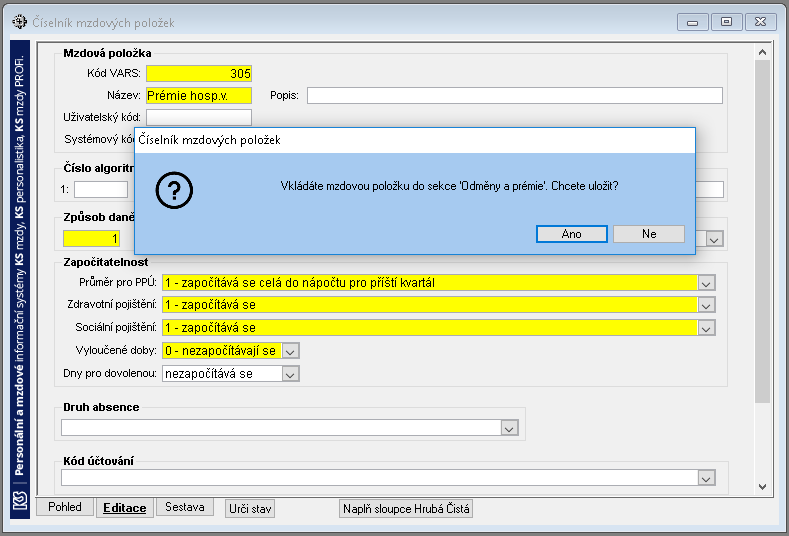This screenshot has height=536, width=789.
Task: Expand the Druh absence dropdown
Action: (509, 428)
